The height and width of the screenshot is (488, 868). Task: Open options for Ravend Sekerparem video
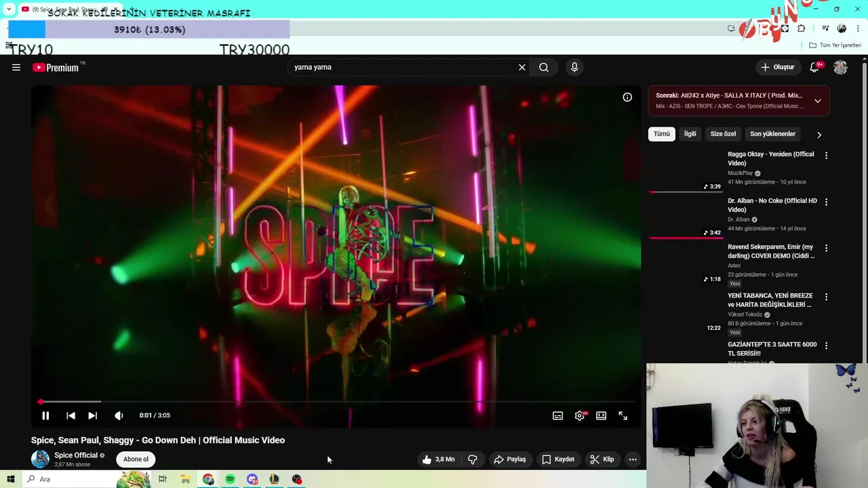click(x=826, y=248)
